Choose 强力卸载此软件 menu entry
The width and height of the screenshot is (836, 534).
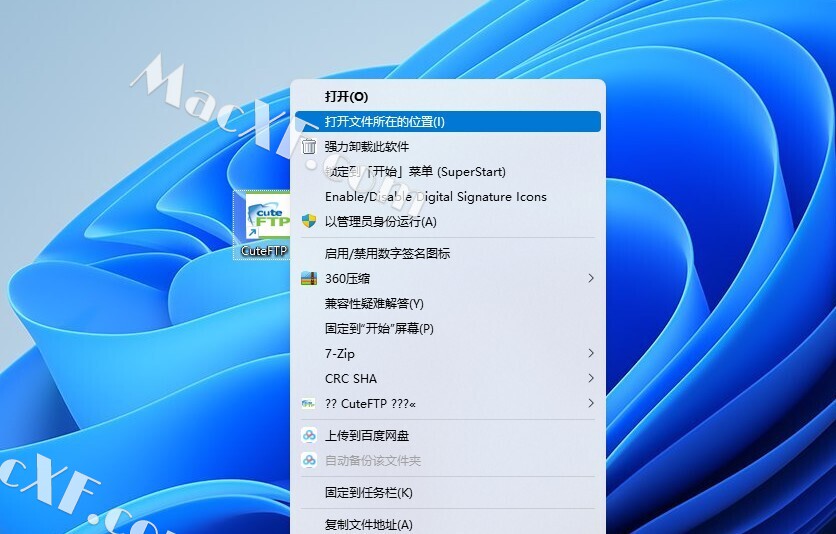448,147
